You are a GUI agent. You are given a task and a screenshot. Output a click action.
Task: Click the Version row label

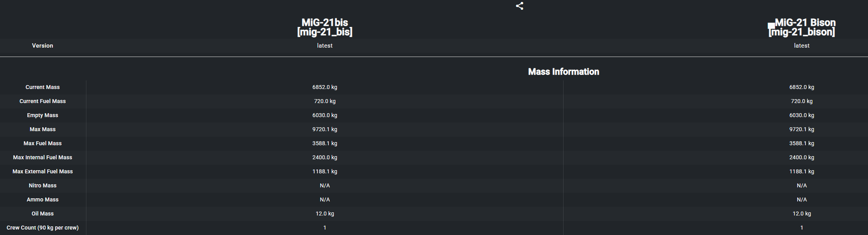[x=42, y=46]
